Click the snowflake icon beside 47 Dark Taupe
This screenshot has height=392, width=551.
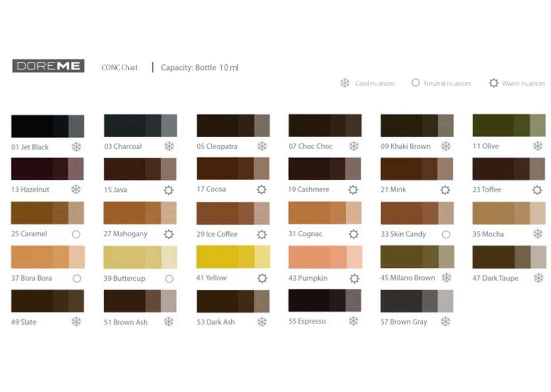538,278
